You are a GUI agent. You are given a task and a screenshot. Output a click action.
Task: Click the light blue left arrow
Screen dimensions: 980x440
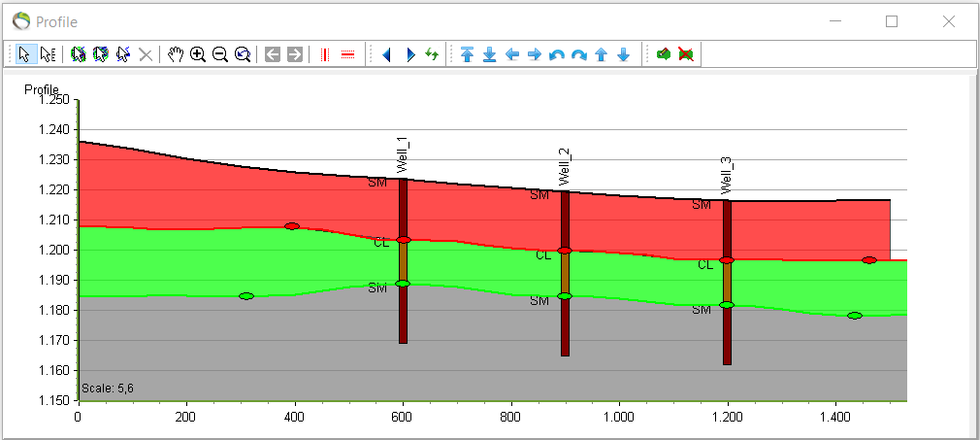512,54
